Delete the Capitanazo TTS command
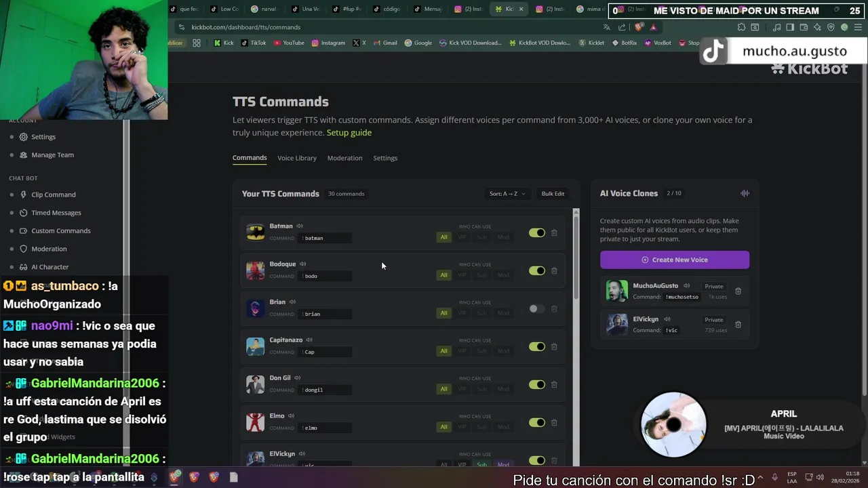This screenshot has height=488, width=868. 554,346
